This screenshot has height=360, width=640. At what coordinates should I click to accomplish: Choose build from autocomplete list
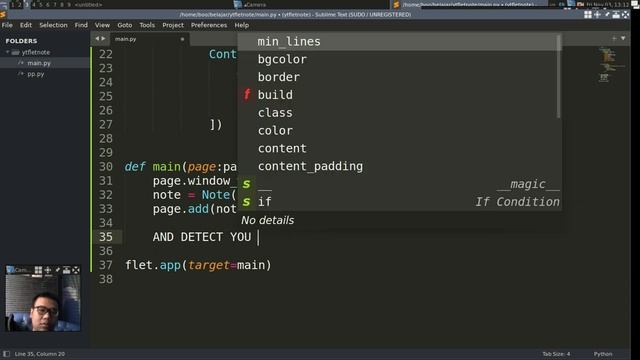(399, 95)
